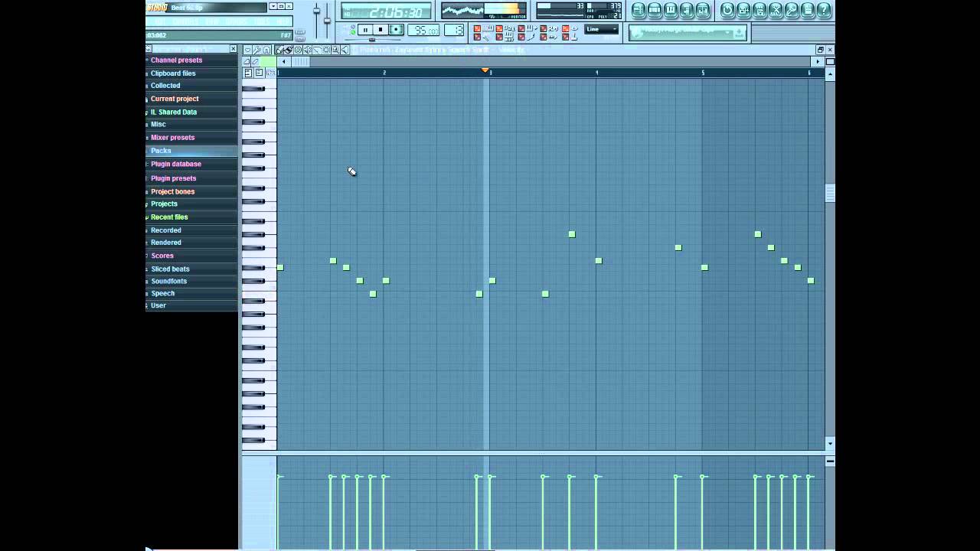Select the Zoom magnifier tool
Screen dimensions: 980x551
(335, 50)
